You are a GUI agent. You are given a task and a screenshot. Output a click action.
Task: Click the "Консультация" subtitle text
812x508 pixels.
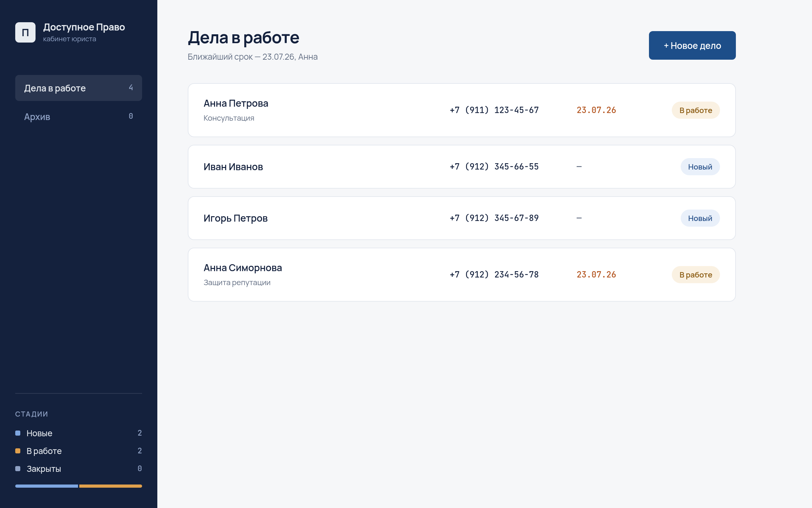coord(229,118)
